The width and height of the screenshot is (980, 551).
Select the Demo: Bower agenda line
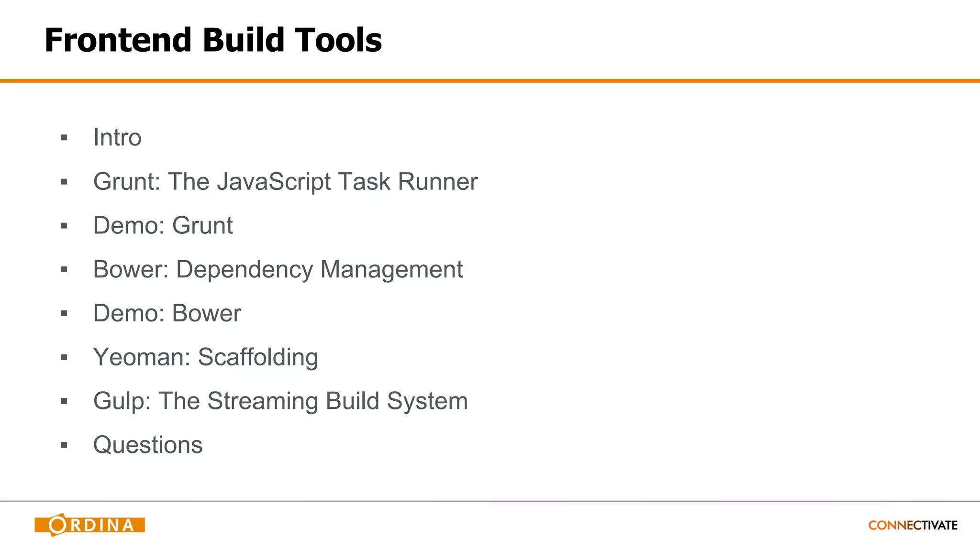pyautogui.click(x=167, y=313)
